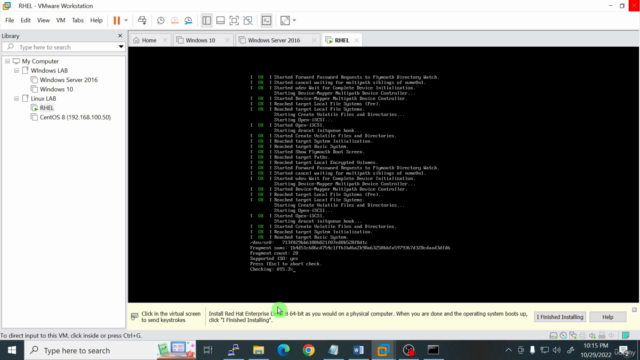Take a snapshot of this VM
The height and width of the screenshot is (360, 640).
(161, 20)
